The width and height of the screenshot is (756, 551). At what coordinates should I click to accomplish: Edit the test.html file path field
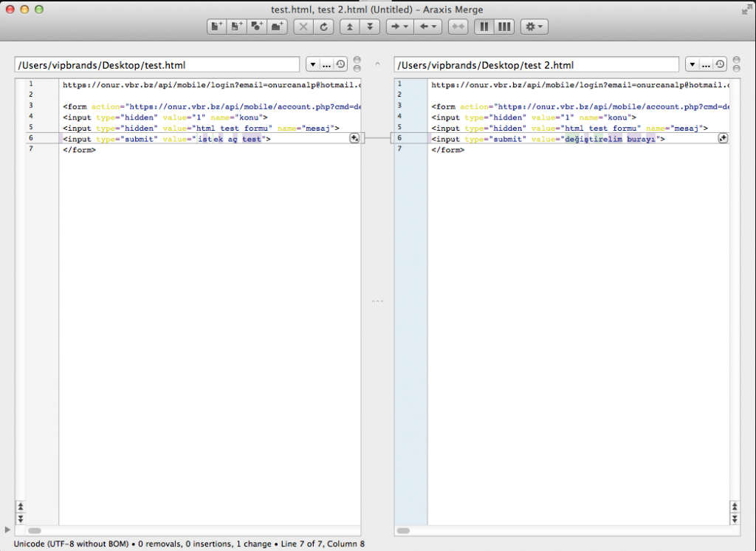pyautogui.click(x=157, y=65)
